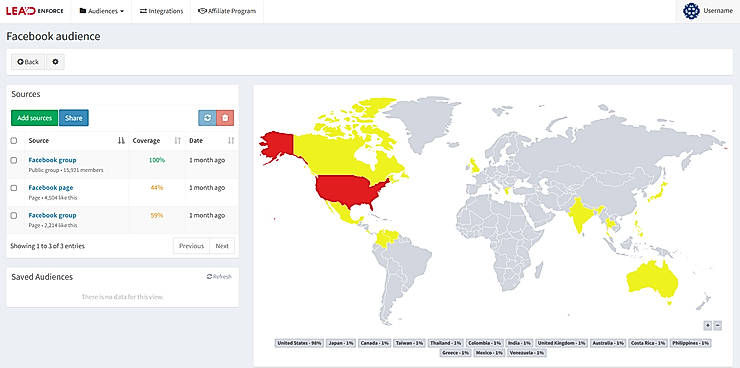Zoom in on the map with plus

click(x=707, y=325)
